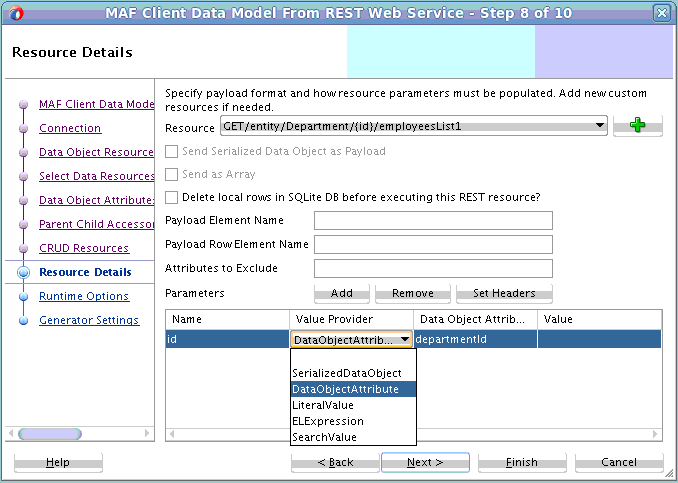The image size is (678, 483).
Task: Open the Connection wizard step
Action: tap(70, 128)
